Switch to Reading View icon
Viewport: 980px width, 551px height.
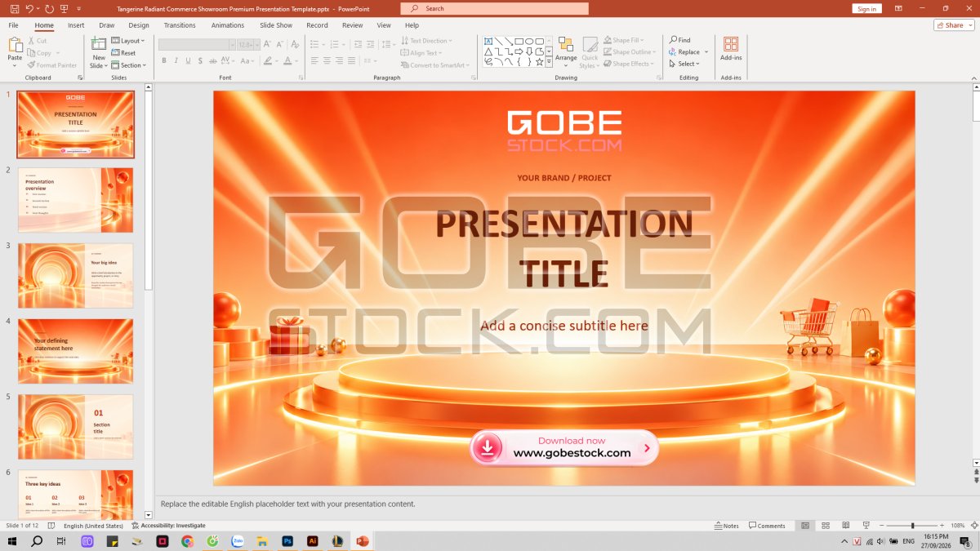click(x=845, y=526)
